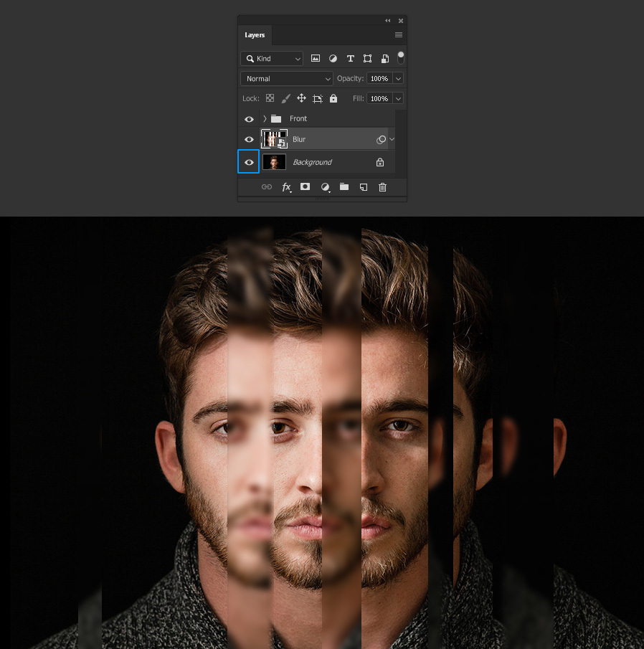Image resolution: width=644 pixels, height=649 pixels.
Task: Click the Opacity value field
Action: (x=379, y=78)
